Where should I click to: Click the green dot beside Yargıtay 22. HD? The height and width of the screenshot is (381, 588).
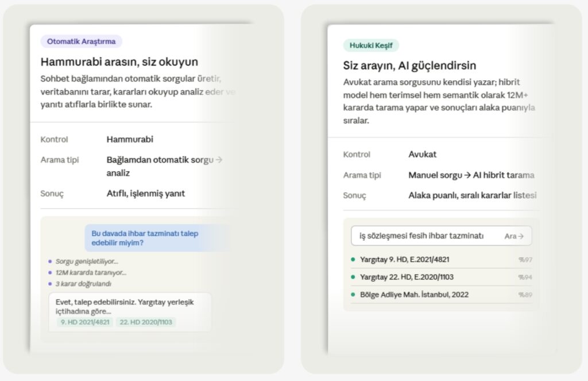coord(353,277)
